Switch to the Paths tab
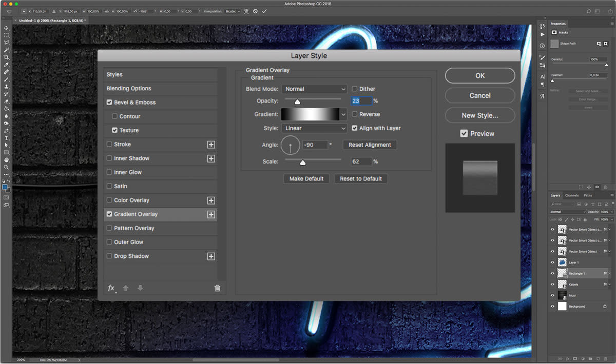 point(588,195)
